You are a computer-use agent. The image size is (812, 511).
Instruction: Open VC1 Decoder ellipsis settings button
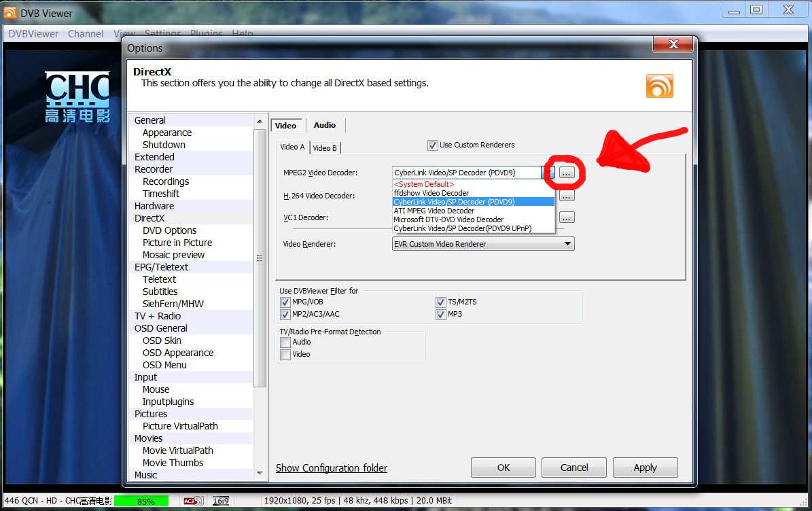click(567, 218)
